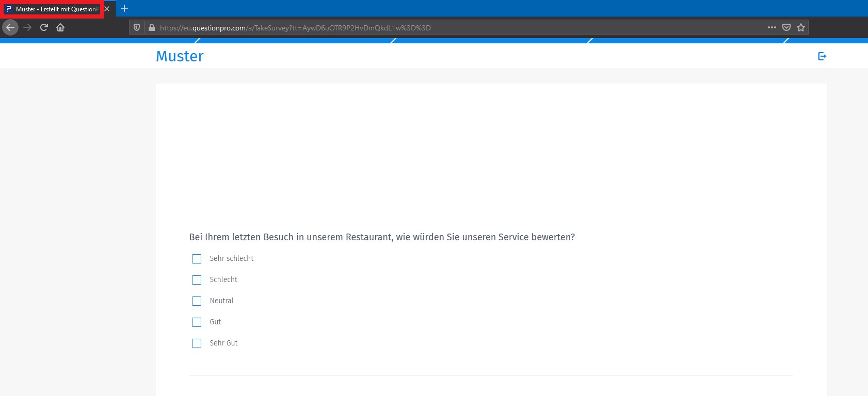Click the browser Forward arrow button
868x396 pixels.
(27, 27)
